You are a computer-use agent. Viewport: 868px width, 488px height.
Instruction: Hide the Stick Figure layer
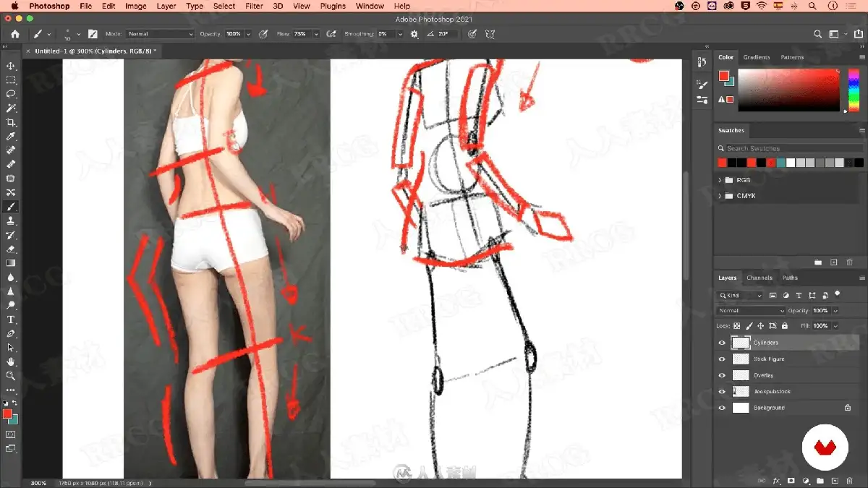721,359
